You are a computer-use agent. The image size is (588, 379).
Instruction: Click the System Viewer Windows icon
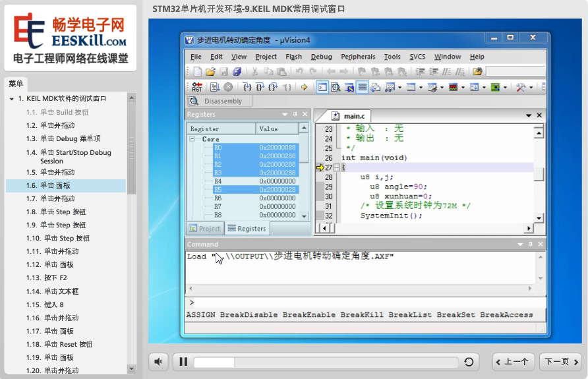coord(495,88)
